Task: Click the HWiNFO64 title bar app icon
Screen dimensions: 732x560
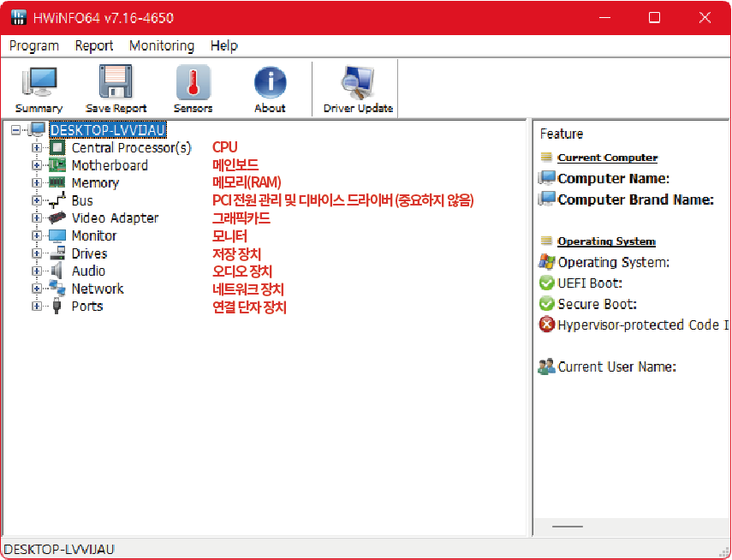Action: tap(19, 17)
